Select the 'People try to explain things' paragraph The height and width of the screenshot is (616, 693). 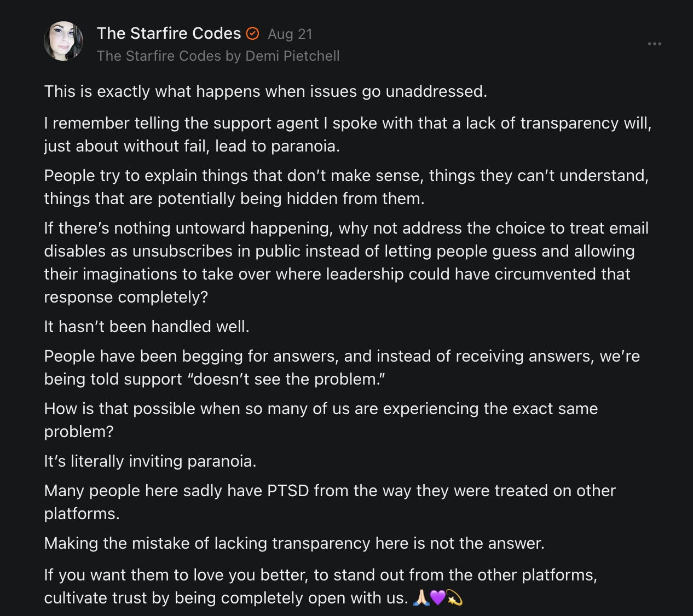pos(346,187)
